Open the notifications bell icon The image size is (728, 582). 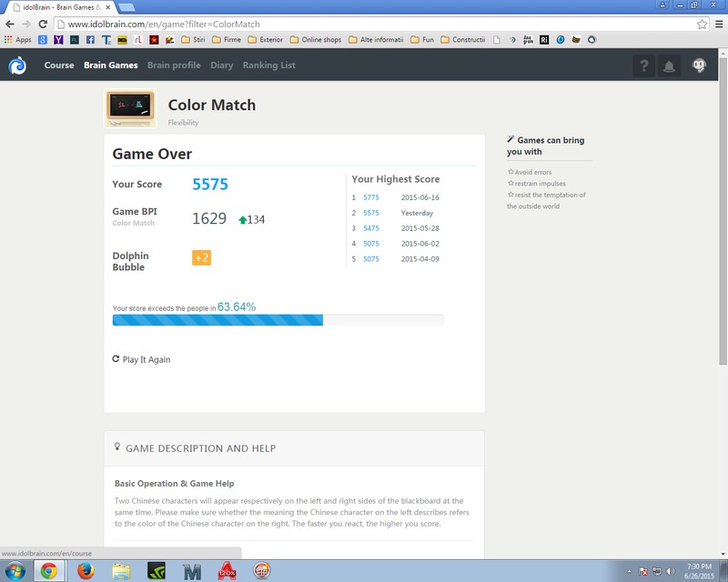669,65
